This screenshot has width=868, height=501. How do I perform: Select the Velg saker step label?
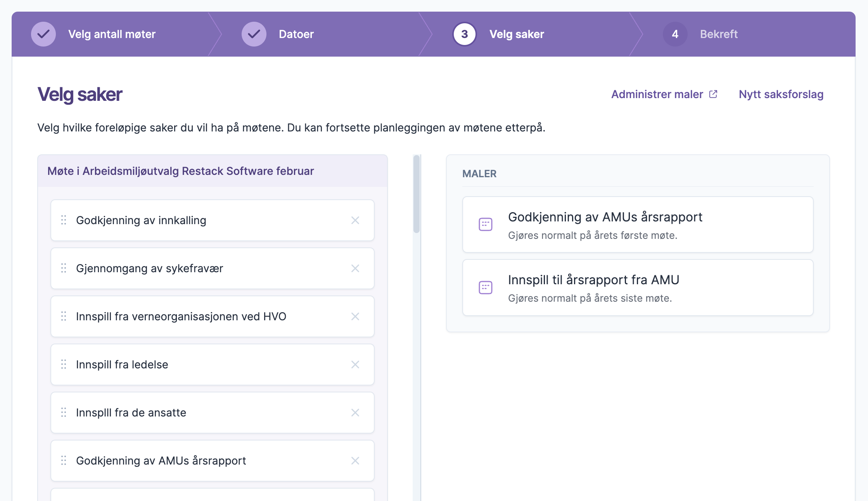(x=517, y=34)
